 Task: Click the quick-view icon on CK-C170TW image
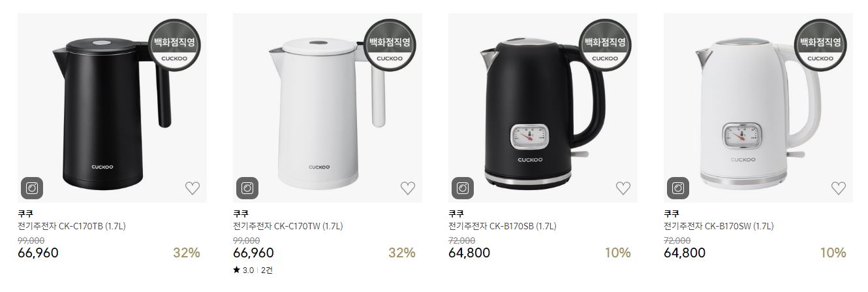[x=247, y=188]
